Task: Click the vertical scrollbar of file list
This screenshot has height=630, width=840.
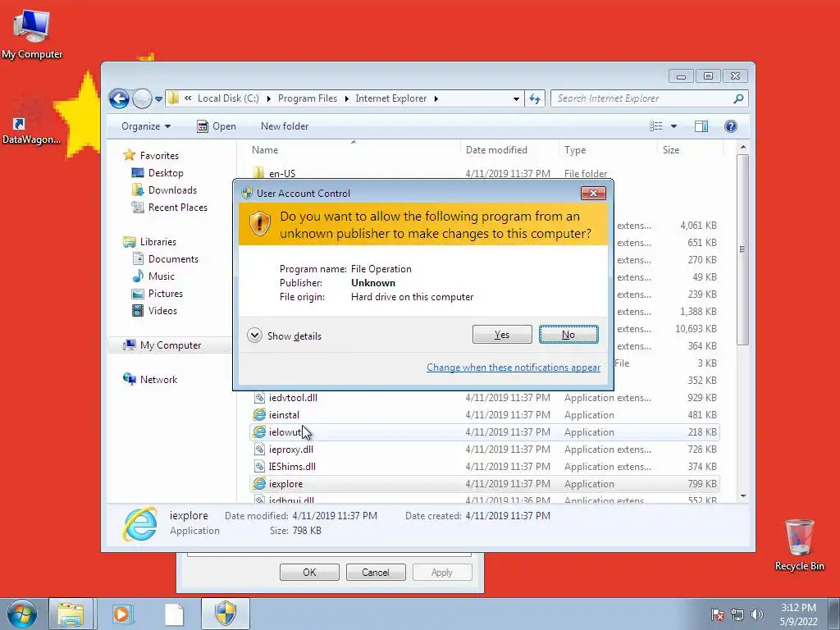Action: point(742,249)
